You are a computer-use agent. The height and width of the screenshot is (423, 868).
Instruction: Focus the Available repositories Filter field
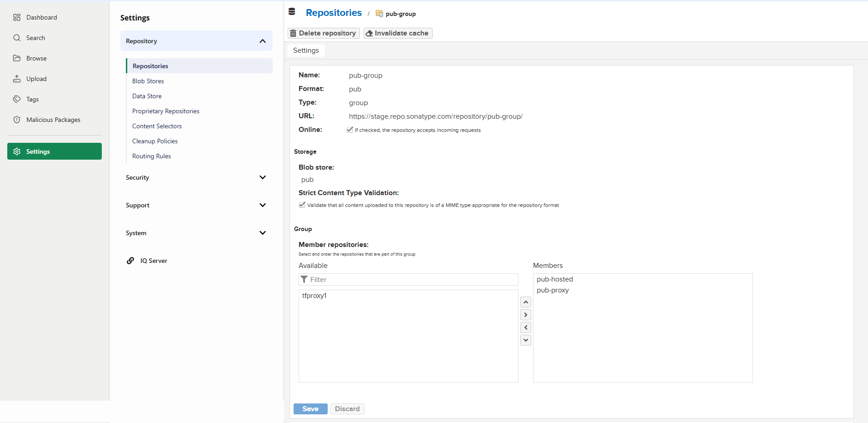tap(408, 279)
